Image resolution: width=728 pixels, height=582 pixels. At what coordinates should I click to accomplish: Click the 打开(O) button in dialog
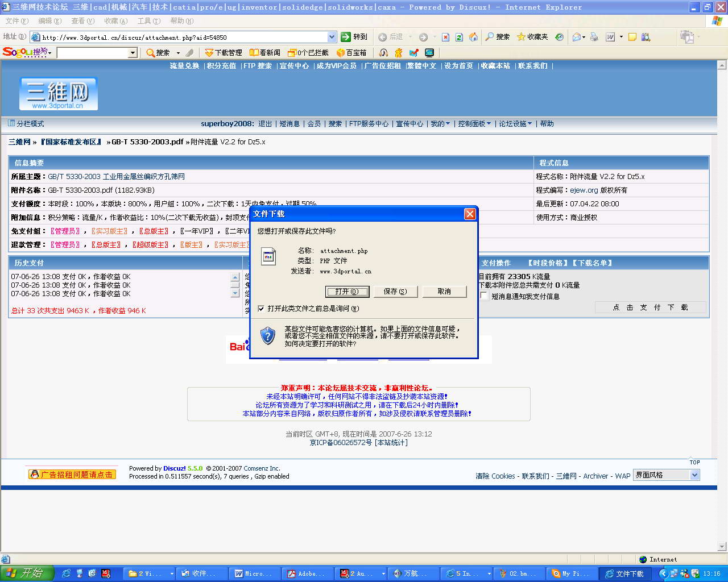coord(347,292)
